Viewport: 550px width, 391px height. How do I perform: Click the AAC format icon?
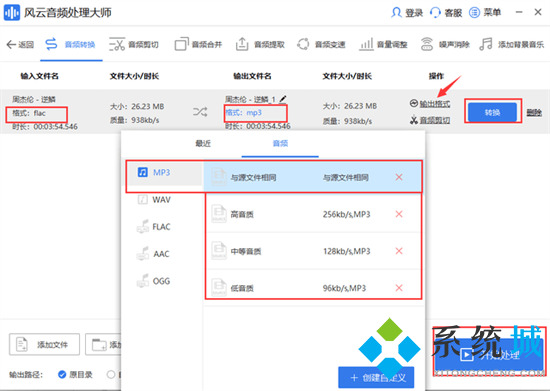pos(143,254)
